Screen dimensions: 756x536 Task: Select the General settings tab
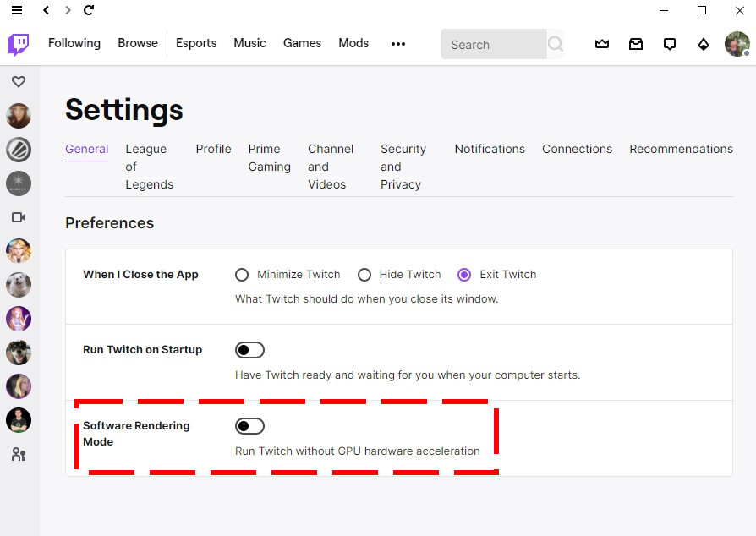[x=87, y=149]
